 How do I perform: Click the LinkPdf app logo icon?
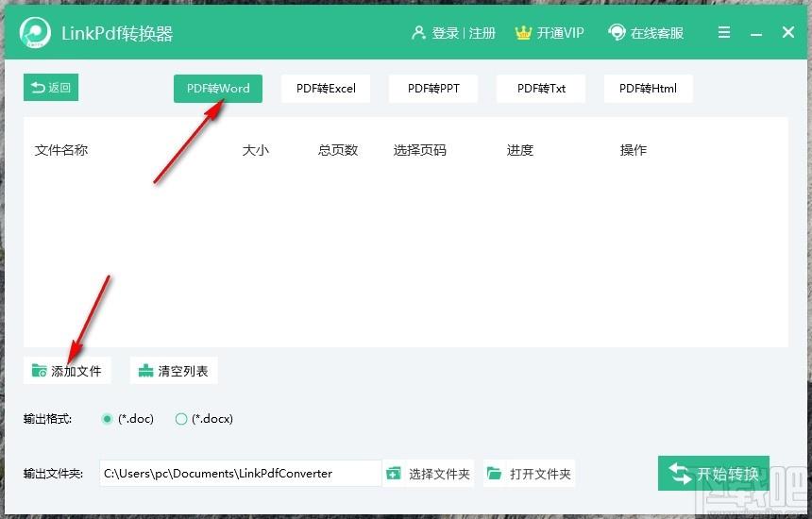point(35,33)
